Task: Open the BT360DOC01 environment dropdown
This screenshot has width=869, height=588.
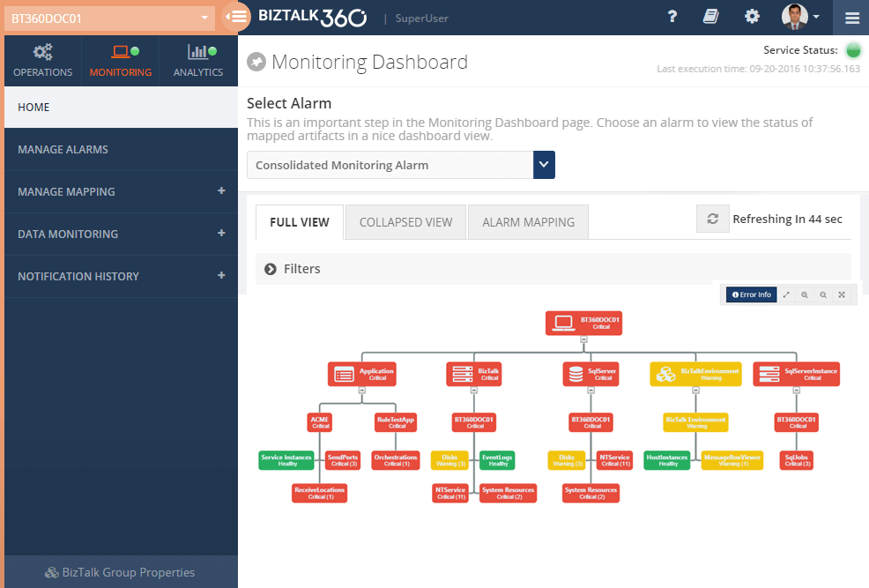Action: [x=110, y=19]
